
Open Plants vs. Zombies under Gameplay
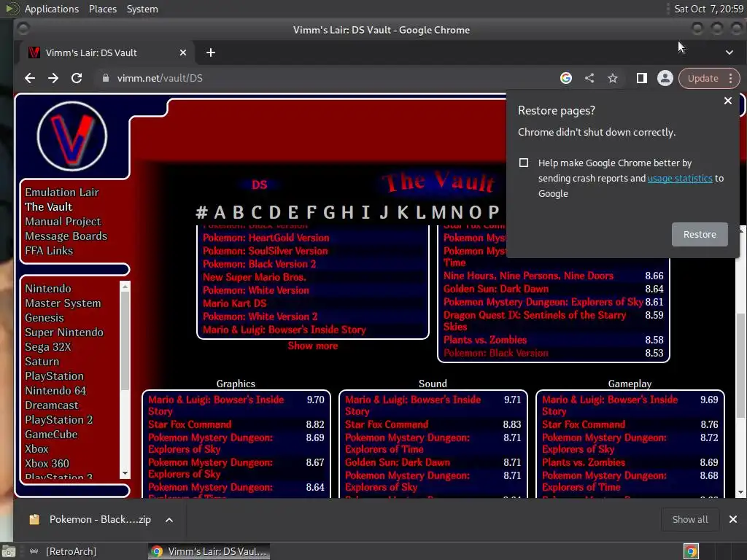[x=584, y=462]
